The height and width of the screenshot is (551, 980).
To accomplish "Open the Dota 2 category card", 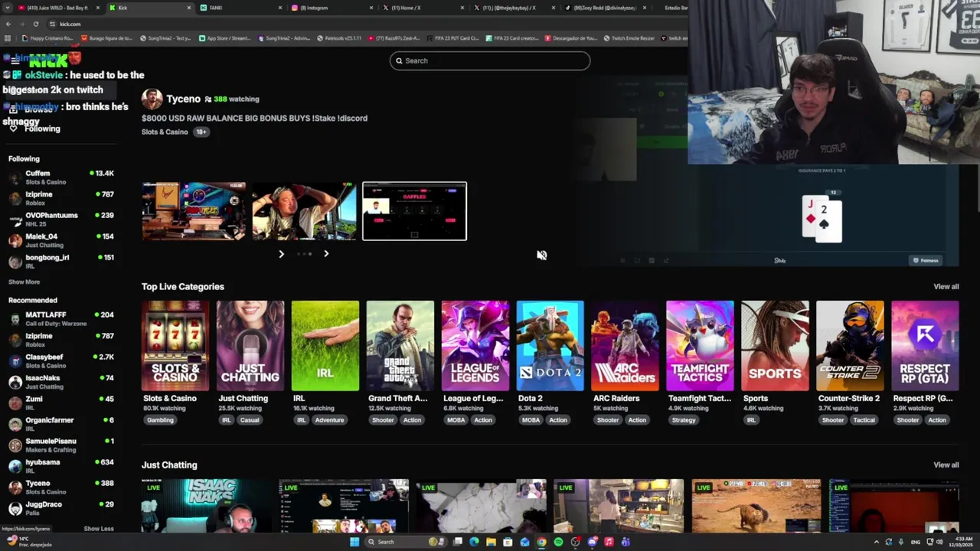I will pyautogui.click(x=550, y=346).
